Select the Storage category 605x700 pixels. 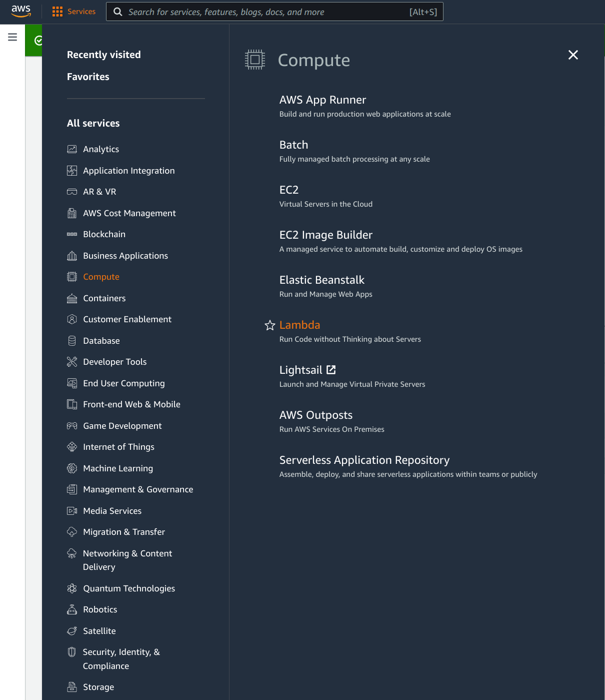98,687
